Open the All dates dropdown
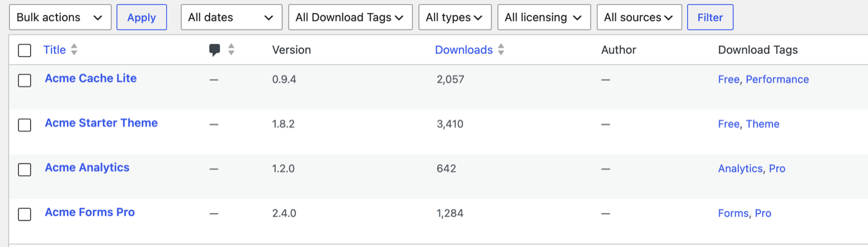 click(231, 17)
